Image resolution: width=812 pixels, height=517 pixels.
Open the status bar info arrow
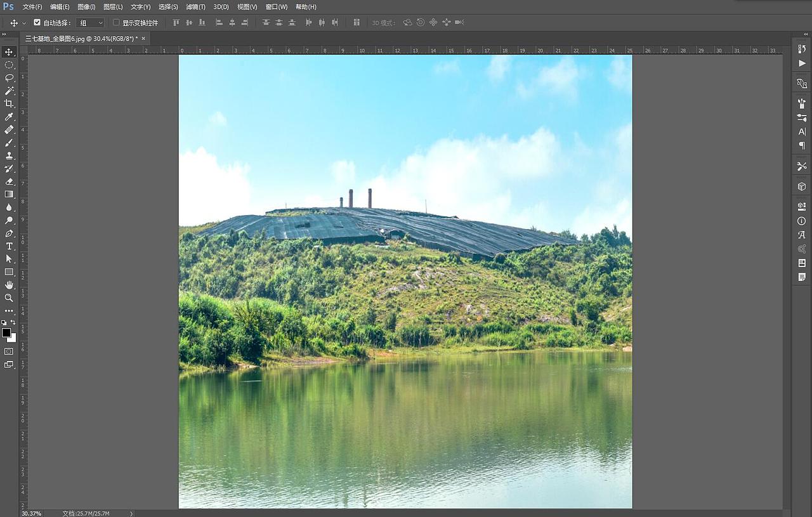(x=131, y=513)
